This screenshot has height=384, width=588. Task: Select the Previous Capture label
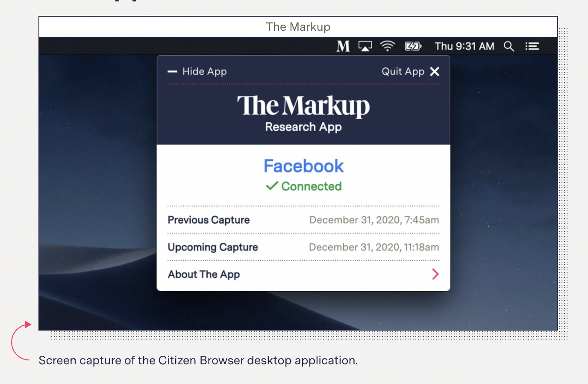tap(209, 220)
